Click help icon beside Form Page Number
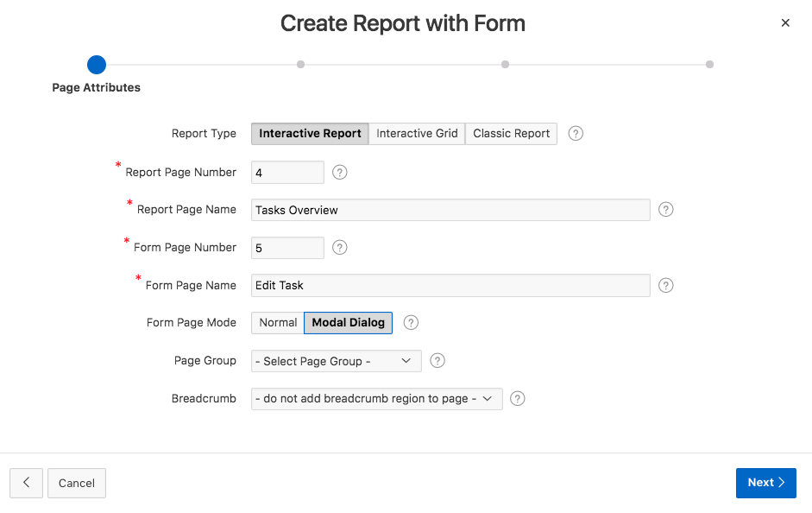 click(x=340, y=248)
